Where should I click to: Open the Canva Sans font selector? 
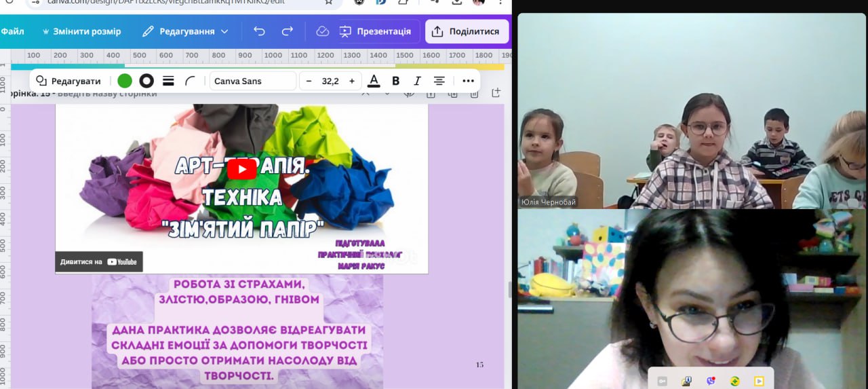(252, 81)
